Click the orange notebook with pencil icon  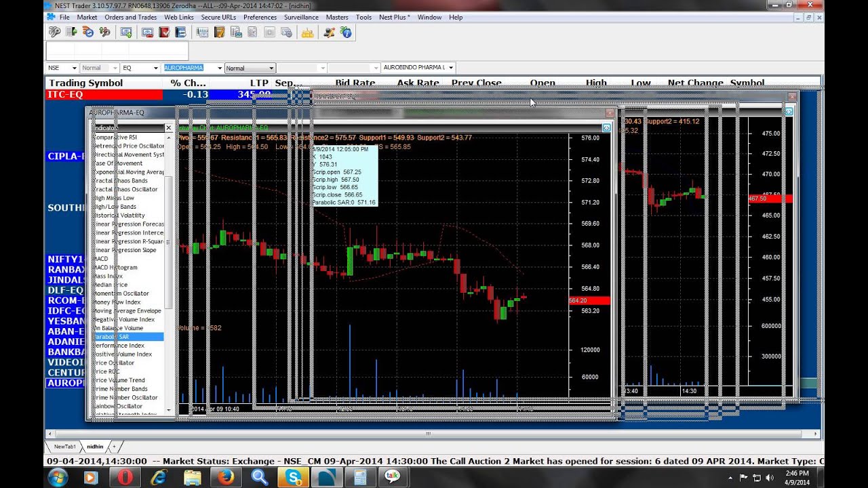pyautogui.click(x=219, y=32)
